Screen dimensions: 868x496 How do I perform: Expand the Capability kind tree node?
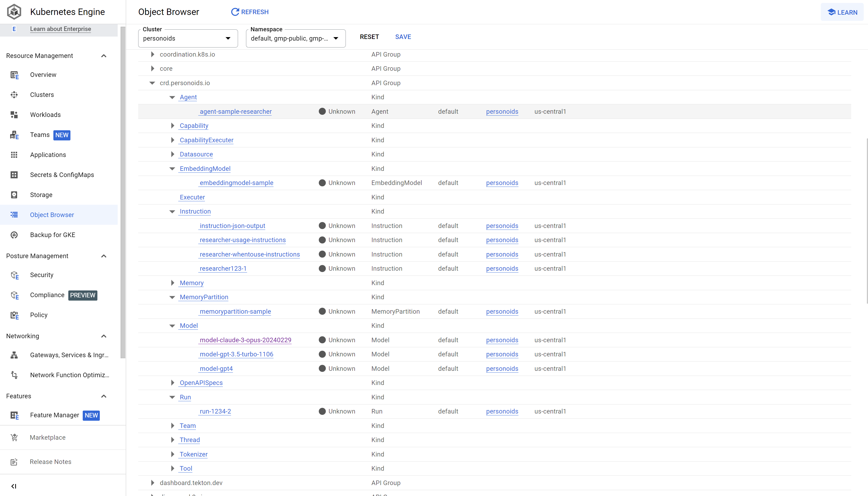pyautogui.click(x=173, y=126)
